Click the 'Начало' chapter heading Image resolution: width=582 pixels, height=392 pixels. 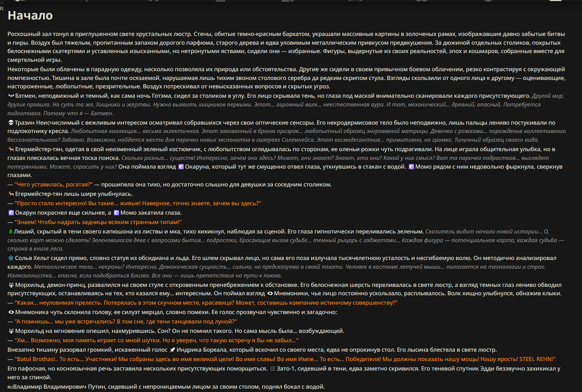[x=30, y=15]
